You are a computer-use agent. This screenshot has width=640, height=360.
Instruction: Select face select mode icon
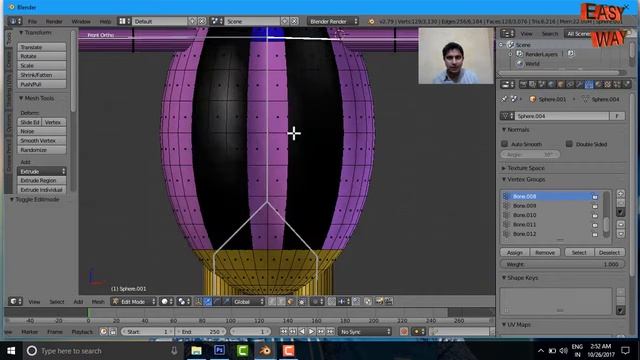(290, 302)
